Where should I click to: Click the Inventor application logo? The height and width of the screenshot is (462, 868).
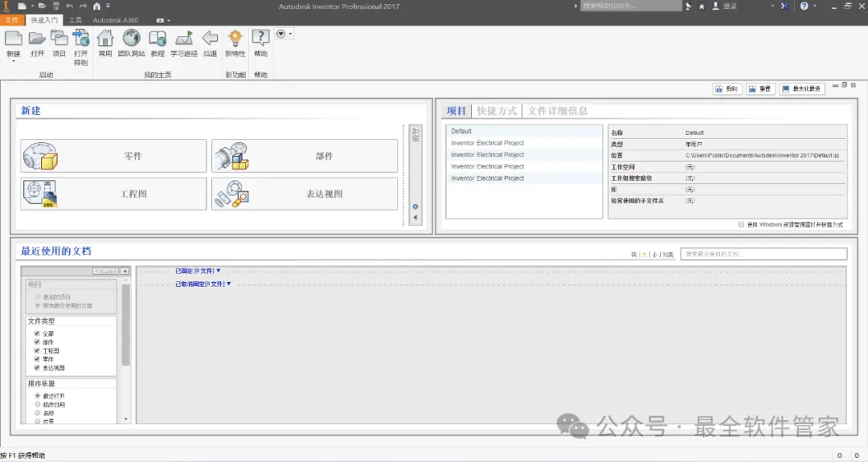6,6
